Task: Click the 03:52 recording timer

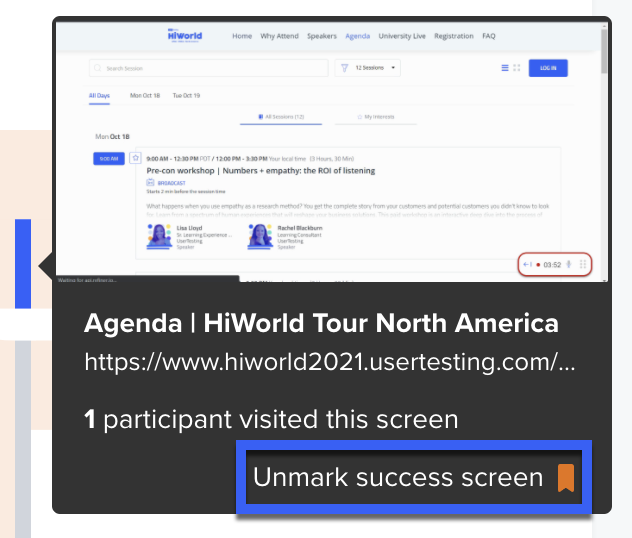Action: pos(552,265)
